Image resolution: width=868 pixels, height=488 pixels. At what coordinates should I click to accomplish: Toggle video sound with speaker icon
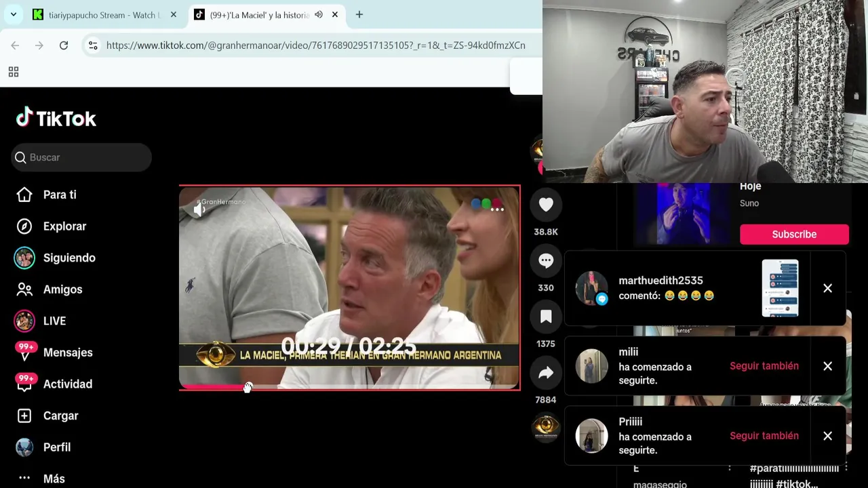199,210
